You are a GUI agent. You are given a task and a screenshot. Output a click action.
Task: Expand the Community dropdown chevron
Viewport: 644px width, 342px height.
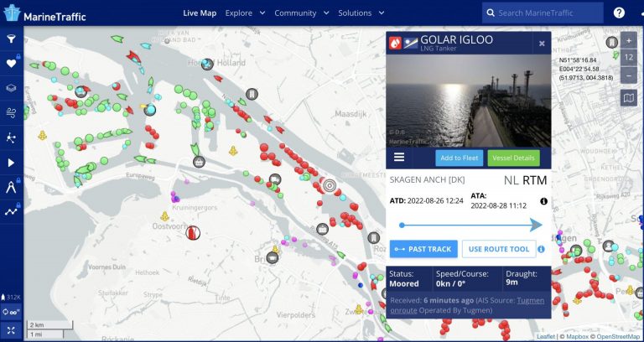(x=326, y=13)
